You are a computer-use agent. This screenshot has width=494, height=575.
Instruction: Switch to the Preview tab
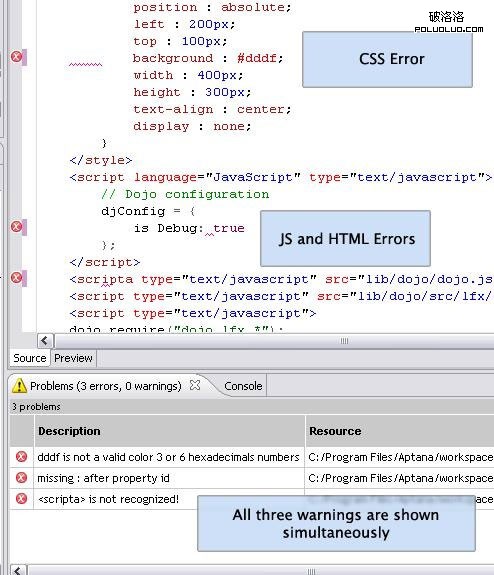[73, 358]
